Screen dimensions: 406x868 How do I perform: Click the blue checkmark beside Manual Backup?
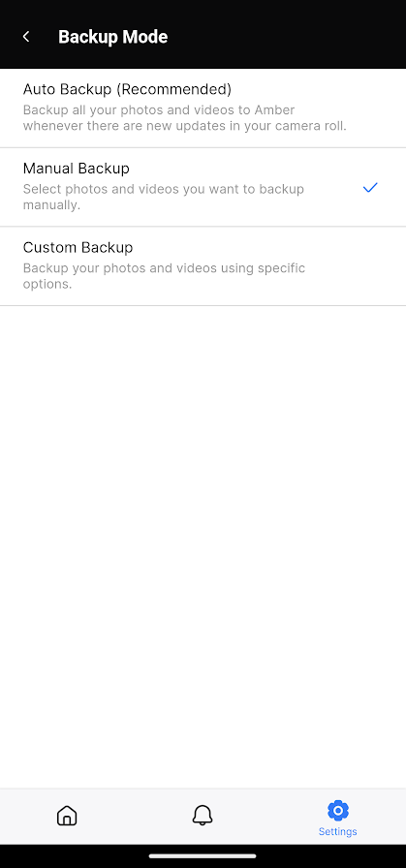370,188
